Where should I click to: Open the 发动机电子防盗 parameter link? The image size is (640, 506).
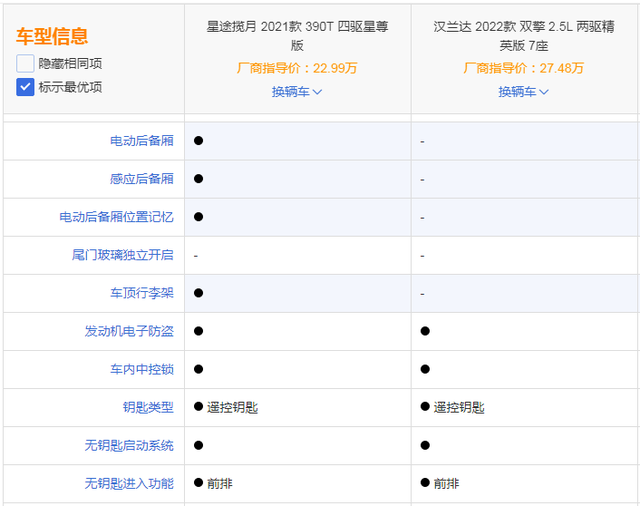pyautogui.click(x=129, y=331)
